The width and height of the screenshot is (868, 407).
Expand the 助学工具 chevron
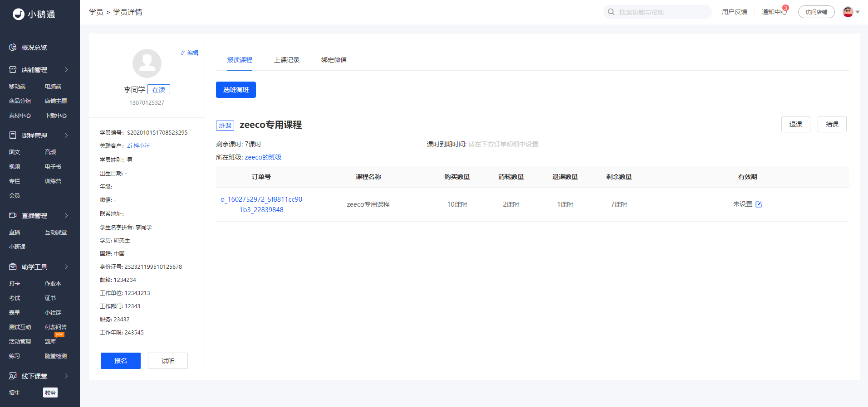pyautogui.click(x=66, y=266)
